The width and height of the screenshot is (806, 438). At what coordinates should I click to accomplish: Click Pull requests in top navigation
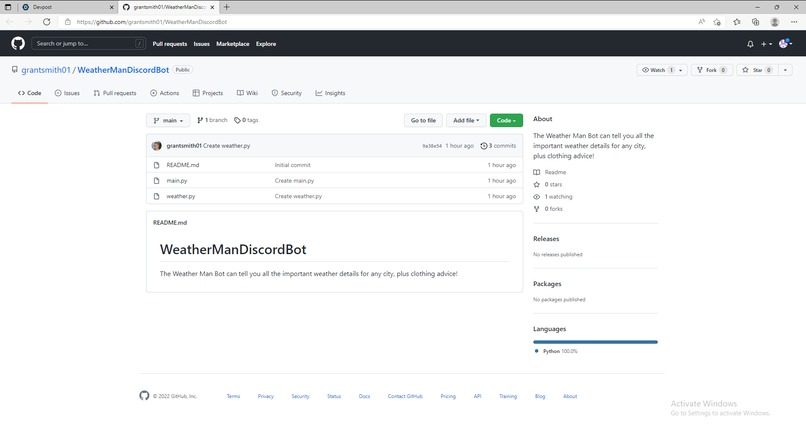[170, 44]
